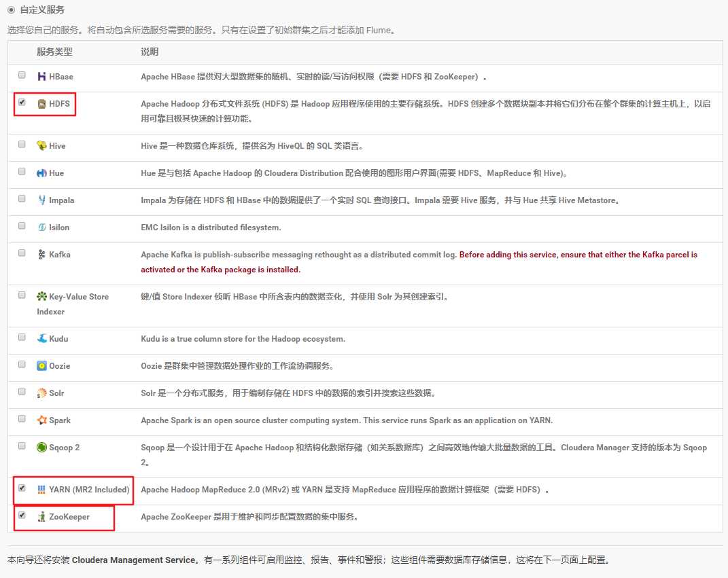This screenshot has width=728, height=578.
Task: Click the Sqoop 2 green icon
Action: pos(41,447)
